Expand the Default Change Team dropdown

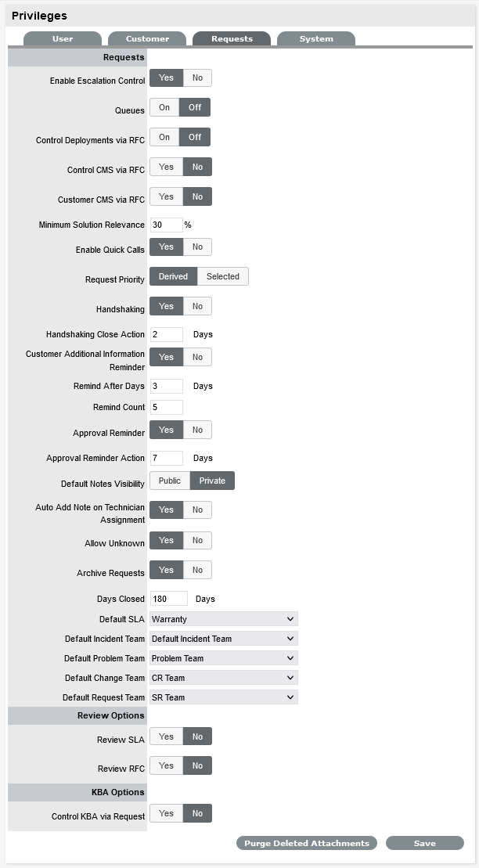pos(223,678)
